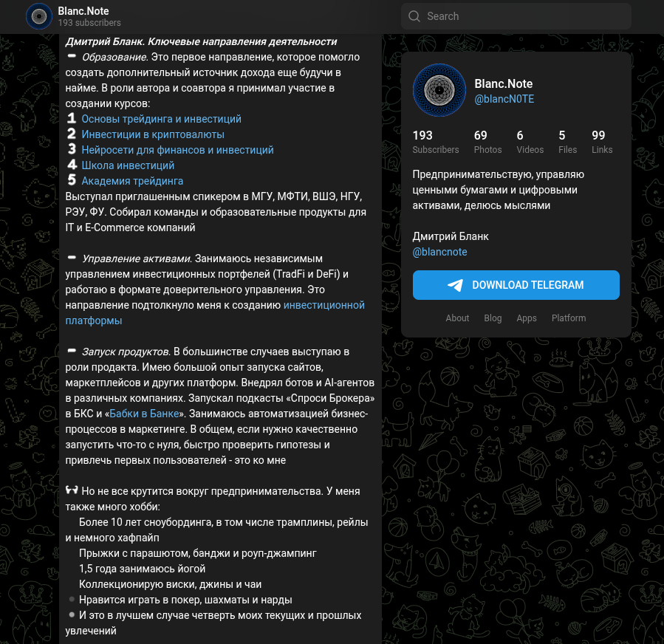This screenshot has width=664, height=644.
Task: Open the @blancNOTE channel handle link
Action: point(504,99)
